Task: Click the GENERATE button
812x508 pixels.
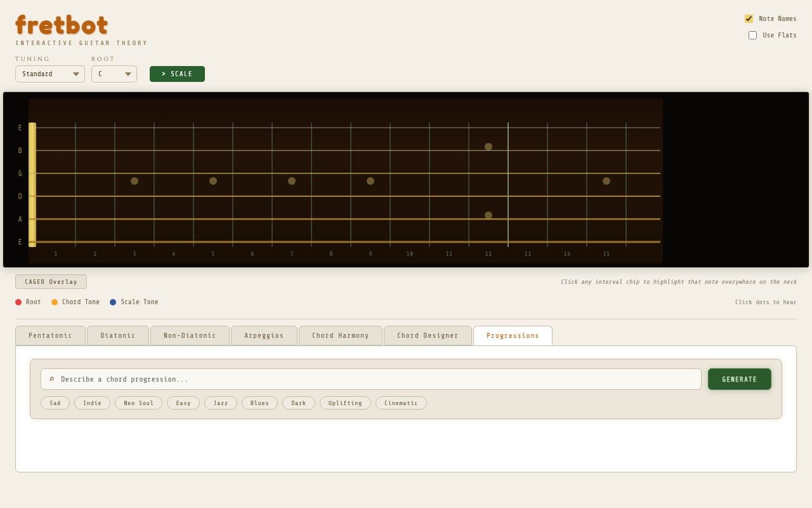Action: (739, 378)
